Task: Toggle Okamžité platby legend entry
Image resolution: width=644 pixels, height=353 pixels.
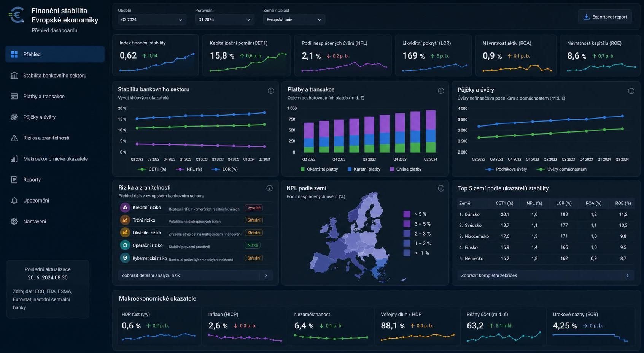Action: [319, 169]
